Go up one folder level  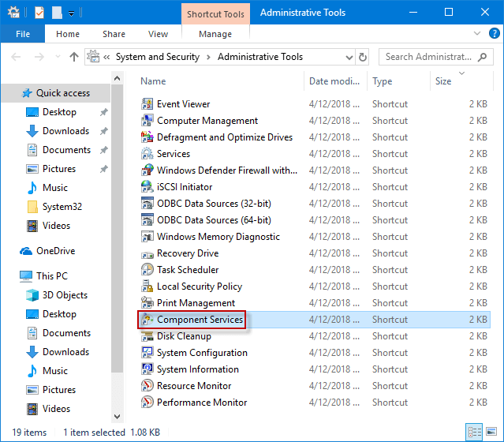(x=74, y=57)
